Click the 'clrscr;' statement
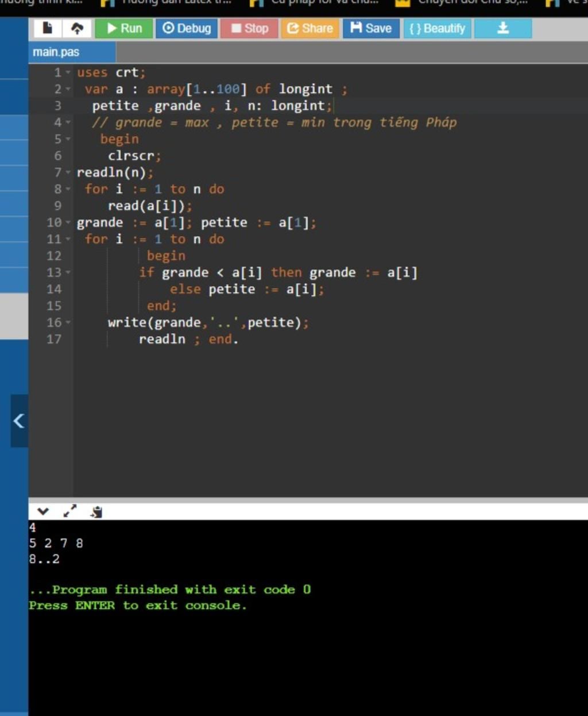Screen dimensions: 588x716 [x=134, y=156]
